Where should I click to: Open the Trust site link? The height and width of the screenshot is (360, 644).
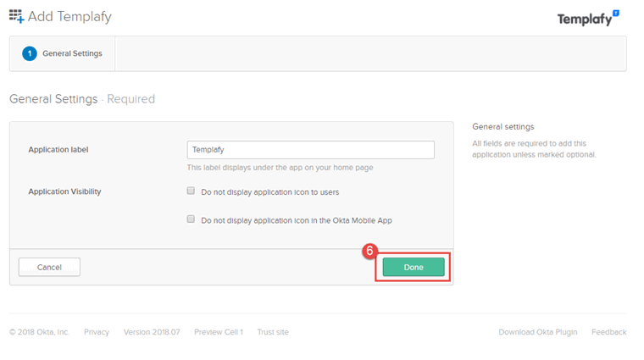click(x=273, y=332)
